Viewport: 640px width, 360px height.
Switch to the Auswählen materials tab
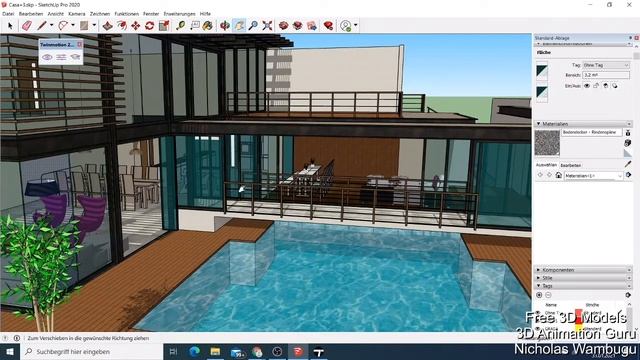point(546,165)
